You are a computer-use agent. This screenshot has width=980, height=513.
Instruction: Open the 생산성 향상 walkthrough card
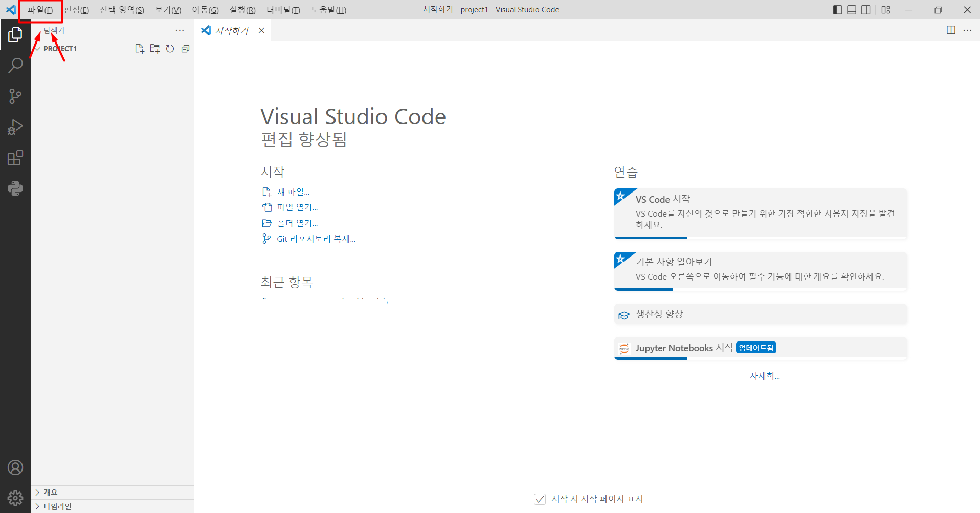click(x=761, y=314)
